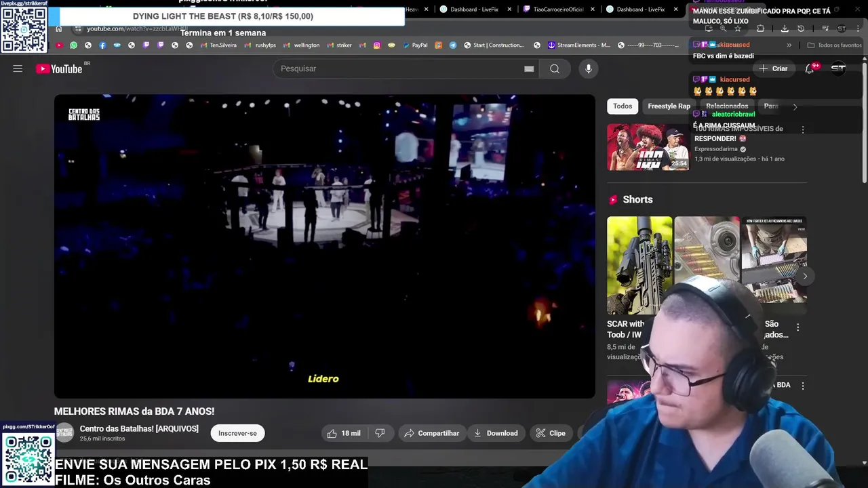This screenshot has width=868, height=488.
Task: Open the 100 Rimas video thumbnail
Action: (x=648, y=146)
